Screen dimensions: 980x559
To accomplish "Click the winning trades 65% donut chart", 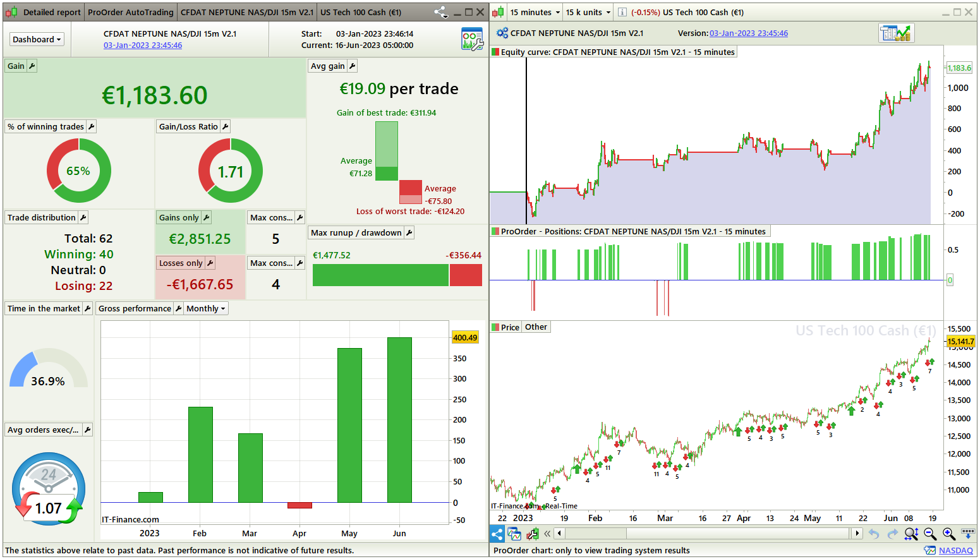I will click(x=79, y=171).
